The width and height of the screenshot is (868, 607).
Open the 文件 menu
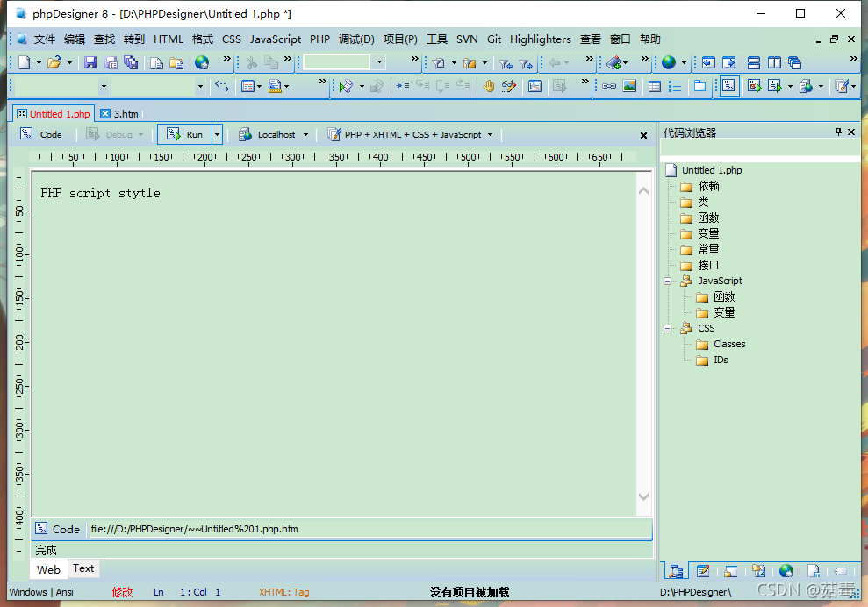44,39
